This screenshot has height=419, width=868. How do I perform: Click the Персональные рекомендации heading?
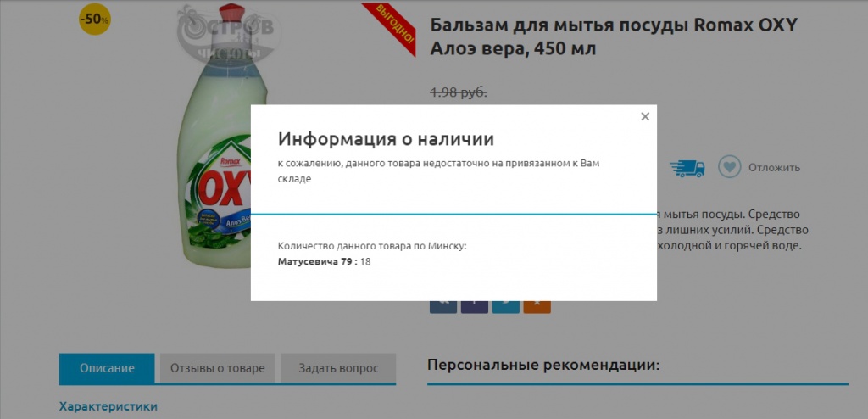pyautogui.click(x=543, y=366)
